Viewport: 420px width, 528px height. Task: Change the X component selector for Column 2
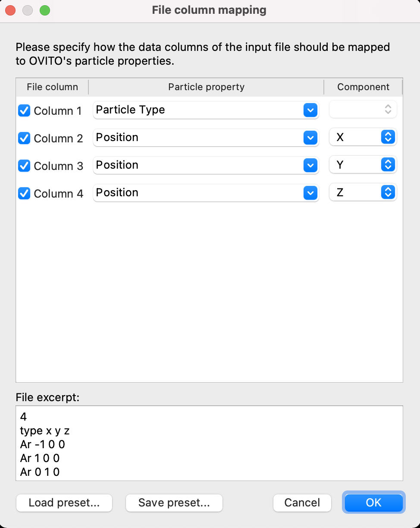[362, 137]
